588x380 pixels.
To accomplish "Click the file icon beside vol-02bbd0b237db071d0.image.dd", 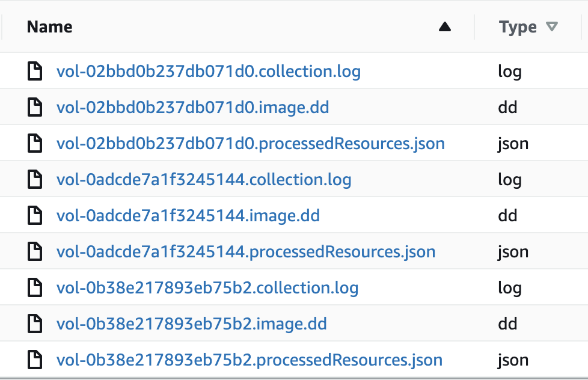I will pyautogui.click(x=35, y=107).
